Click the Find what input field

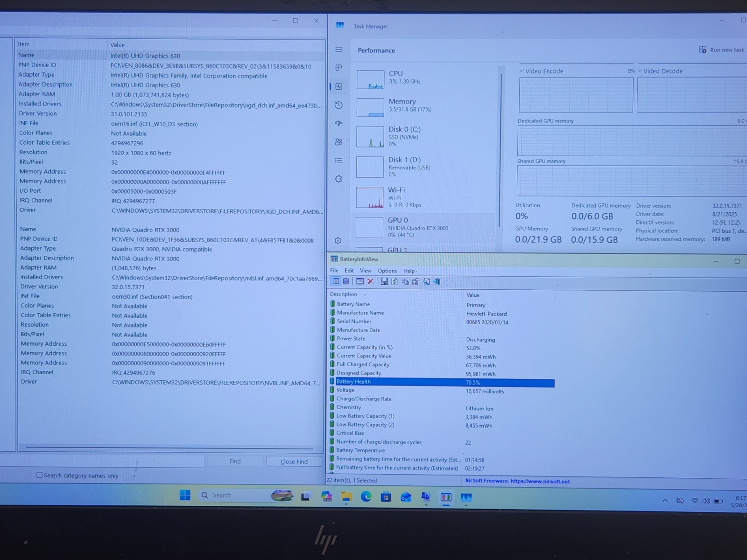(x=102, y=462)
